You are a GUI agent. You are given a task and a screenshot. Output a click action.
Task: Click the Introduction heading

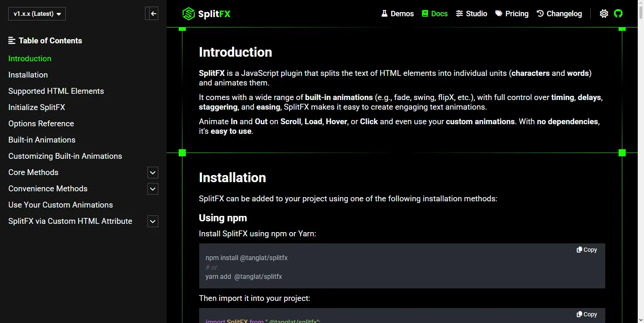[235, 52]
